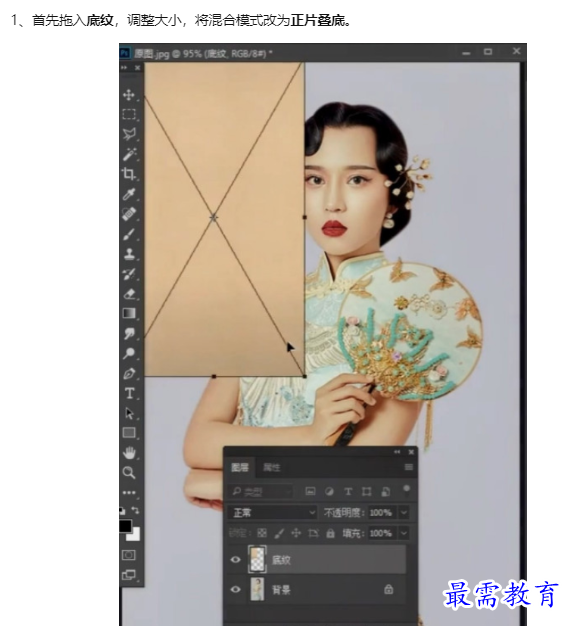Select the Rectangle shape tool
Screen dimensions: 567x626
[x=129, y=433]
